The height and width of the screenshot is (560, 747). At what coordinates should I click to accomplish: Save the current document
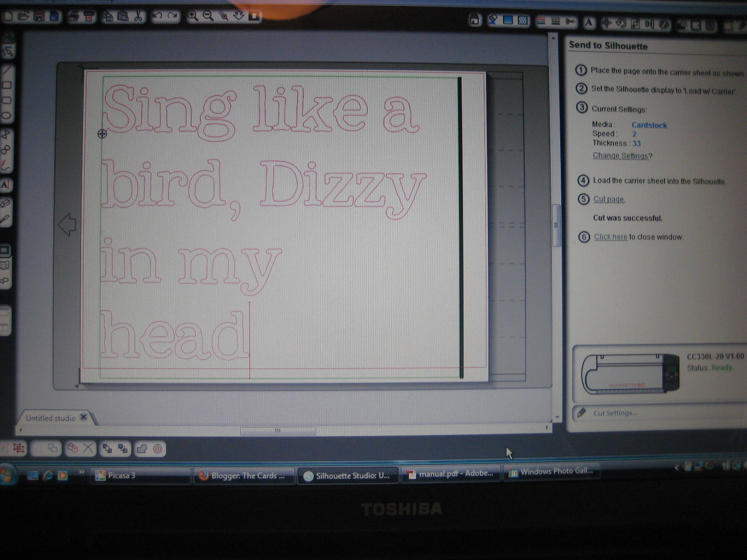39,17
